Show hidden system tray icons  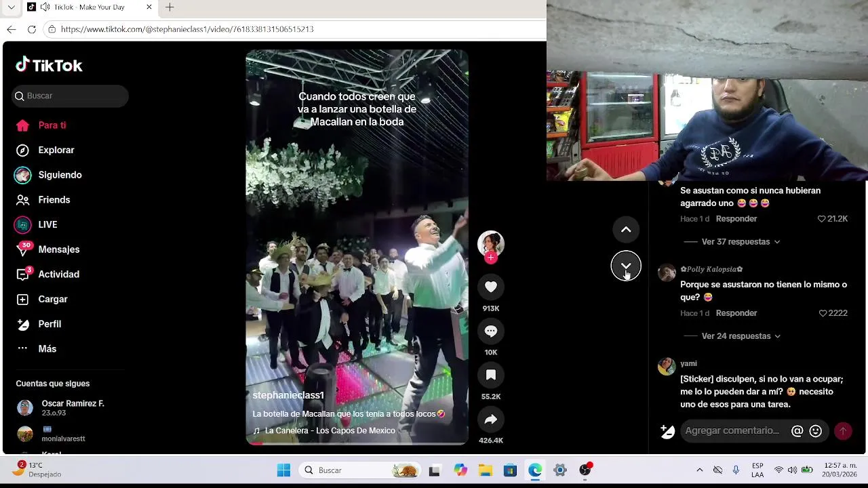[x=700, y=470]
